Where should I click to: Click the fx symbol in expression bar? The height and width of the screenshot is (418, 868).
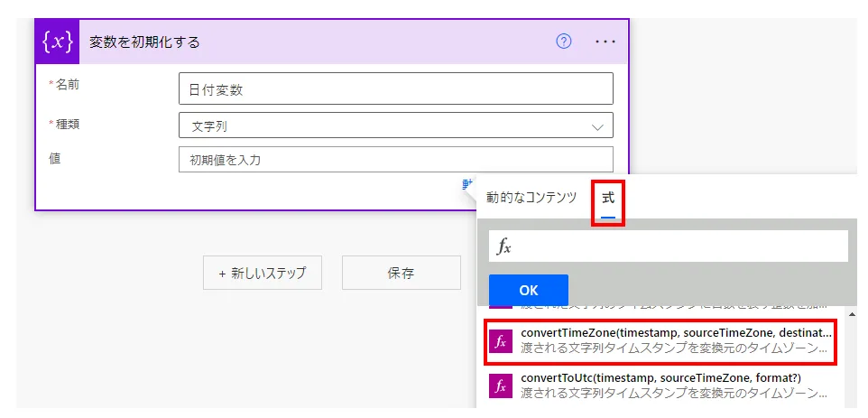(504, 246)
